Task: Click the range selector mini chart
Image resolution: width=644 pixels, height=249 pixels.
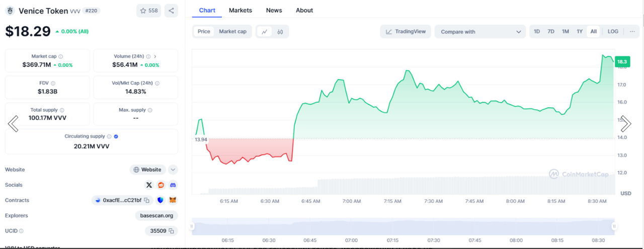Action: point(403,226)
